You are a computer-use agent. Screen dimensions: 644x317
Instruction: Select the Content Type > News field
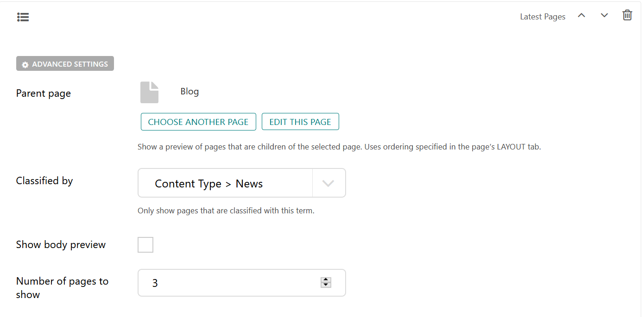(225, 183)
